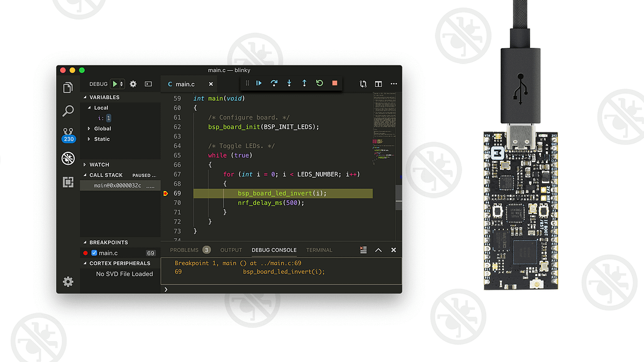This screenshot has width=644, height=362.
Task: Continue execution with the play icon
Action: pyautogui.click(x=259, y=84)
